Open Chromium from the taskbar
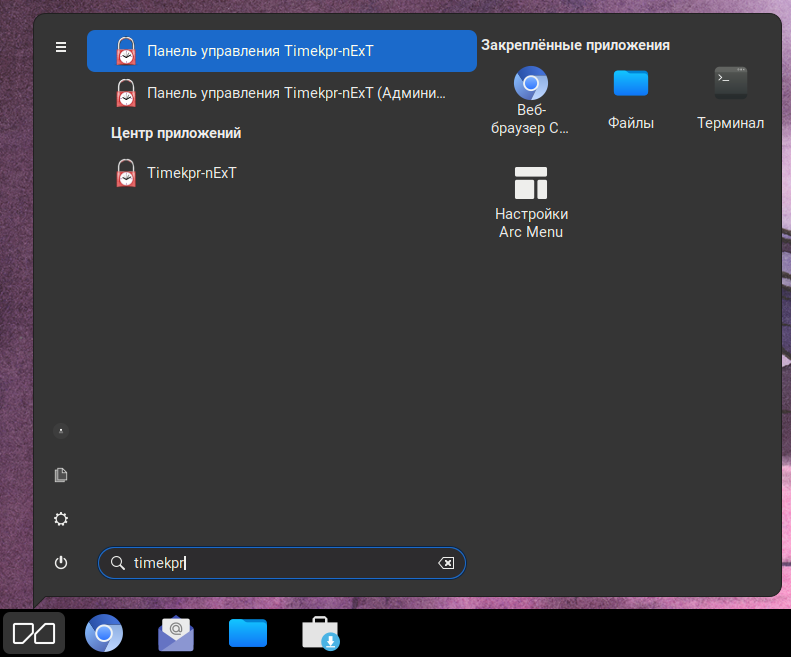Image resolution: width=791 pixels, height=657 pixels. (104, 633)
